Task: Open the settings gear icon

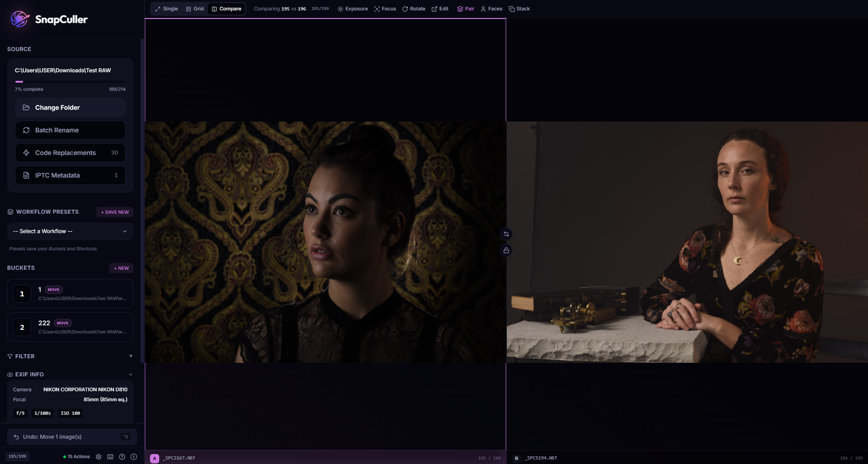Action: pyautogui.click(x=99, y=457)
